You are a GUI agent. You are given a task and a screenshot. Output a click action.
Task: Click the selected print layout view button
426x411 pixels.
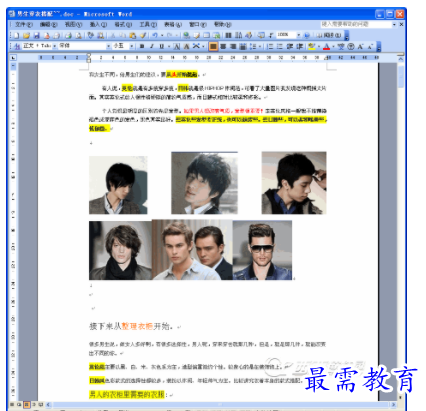27,404
